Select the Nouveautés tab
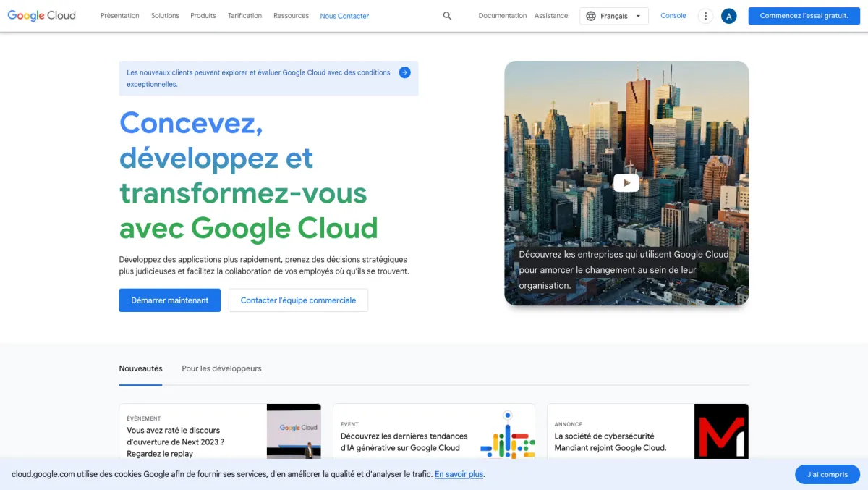The width and height of the screenshot is (868, 490). [141, 369]
